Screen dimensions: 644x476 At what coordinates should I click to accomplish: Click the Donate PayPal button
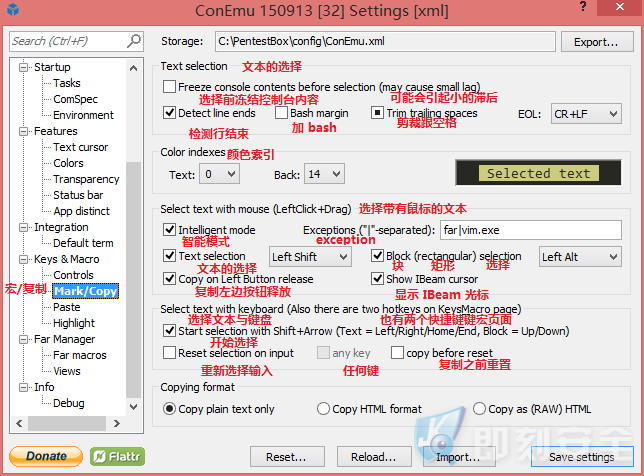[x=46, y=456]
